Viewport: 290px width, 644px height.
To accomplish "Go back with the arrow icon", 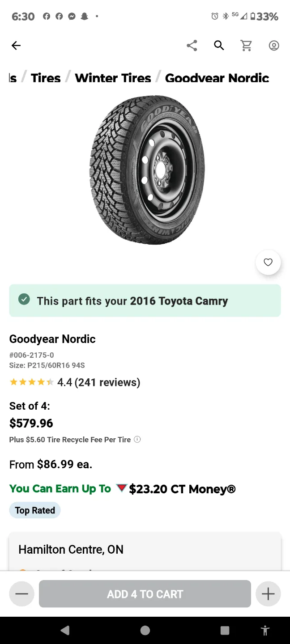I will tap(16, 45).
